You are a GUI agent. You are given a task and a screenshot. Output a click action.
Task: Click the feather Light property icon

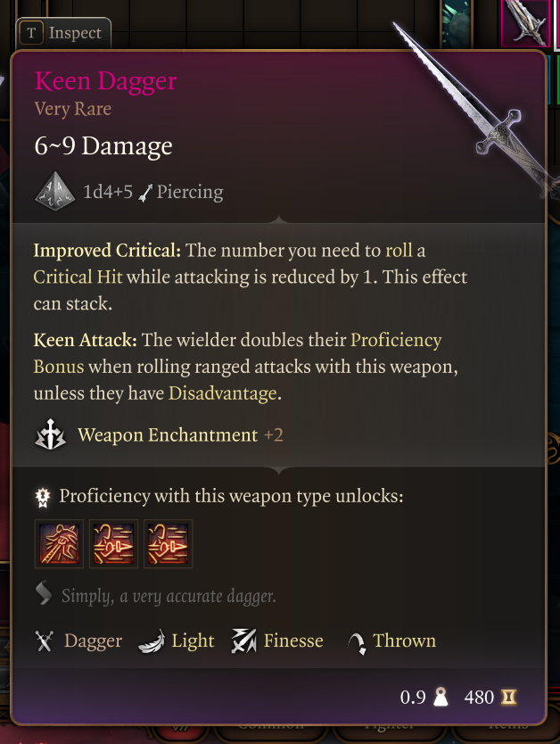tap(152, 641)
